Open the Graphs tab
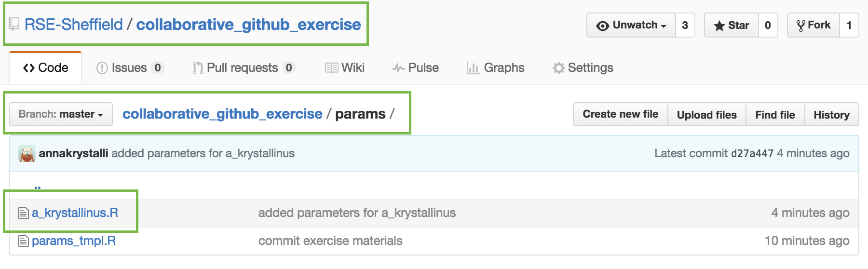Image resolution: width=868 pixels, height=269 pixels. [x=496, y=68]
